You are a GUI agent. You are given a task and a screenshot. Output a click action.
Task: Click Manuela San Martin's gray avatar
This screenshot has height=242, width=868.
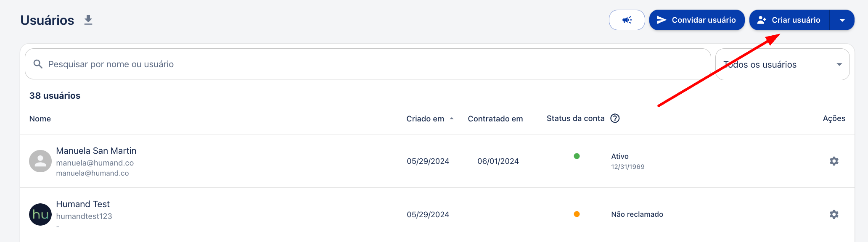tap(40, 161)
